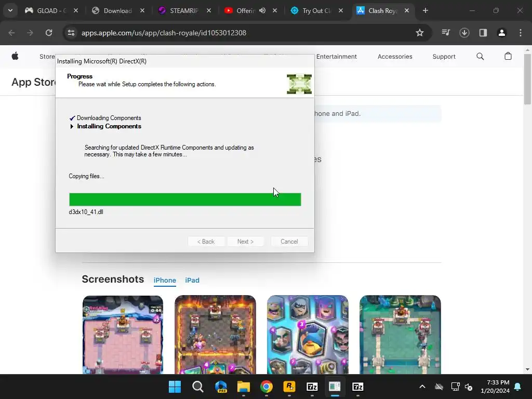Select the iPhone screenshots tab
Viewport: 532px width, 399px height.
point(165,280)
